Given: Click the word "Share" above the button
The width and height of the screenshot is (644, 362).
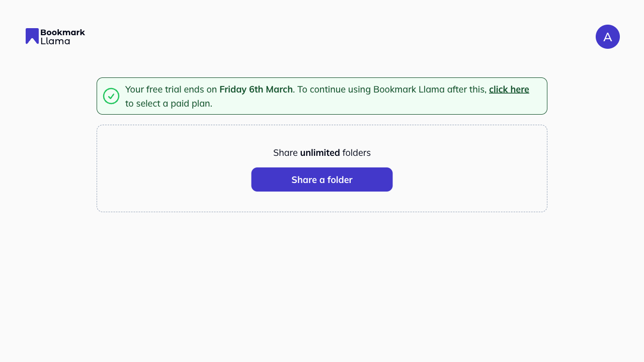Looking at the screenshot, I should click(285, 153).
